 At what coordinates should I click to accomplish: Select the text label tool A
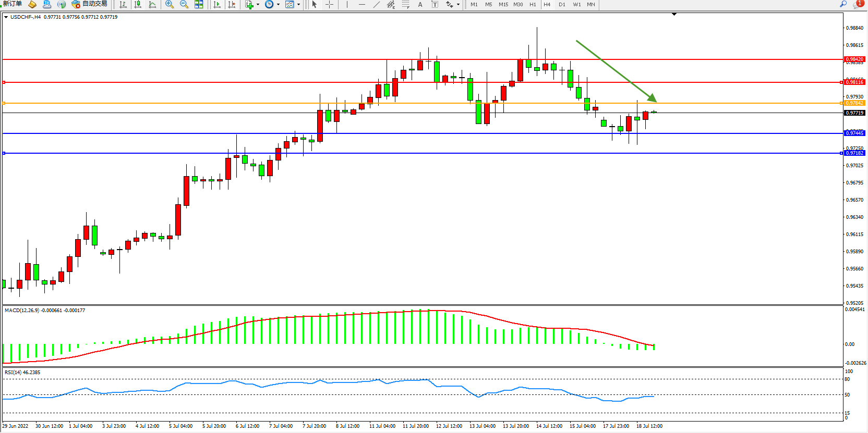click(420, 5)
